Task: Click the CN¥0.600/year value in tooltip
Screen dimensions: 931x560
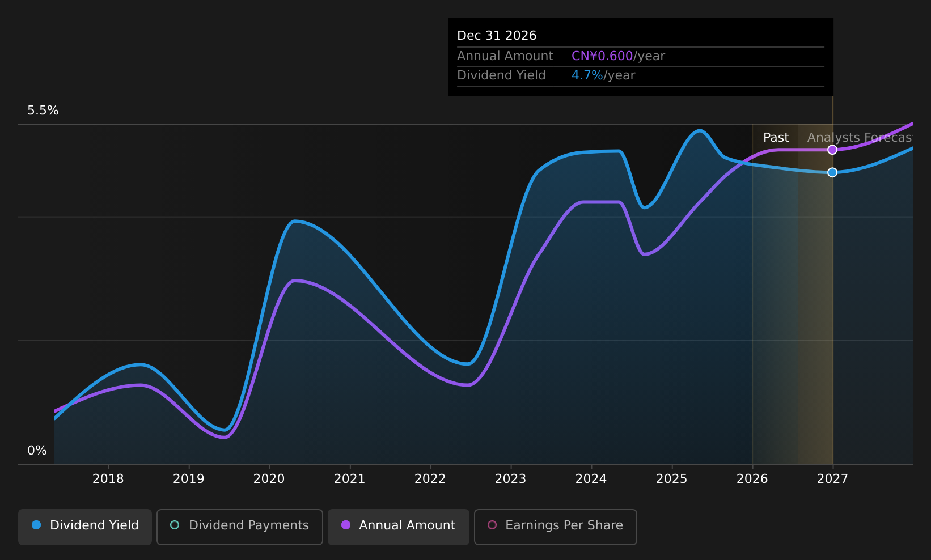Action: (619, 56)
